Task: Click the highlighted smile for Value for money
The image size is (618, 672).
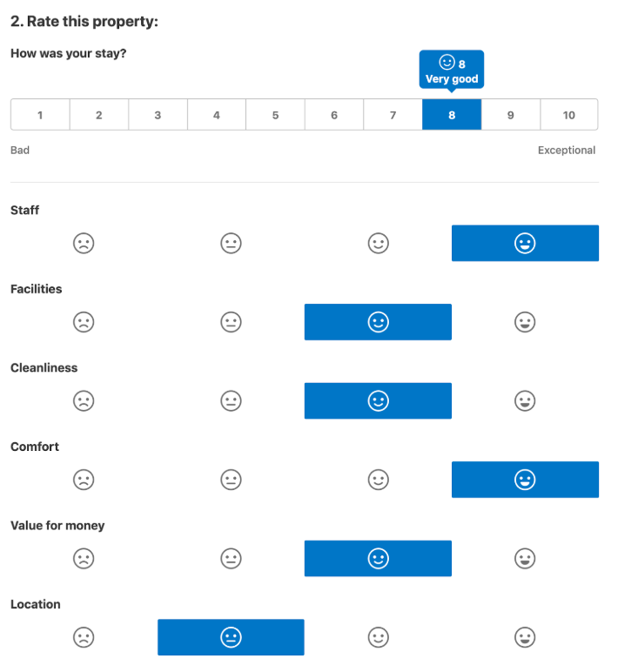Action: tap(378, 559)
